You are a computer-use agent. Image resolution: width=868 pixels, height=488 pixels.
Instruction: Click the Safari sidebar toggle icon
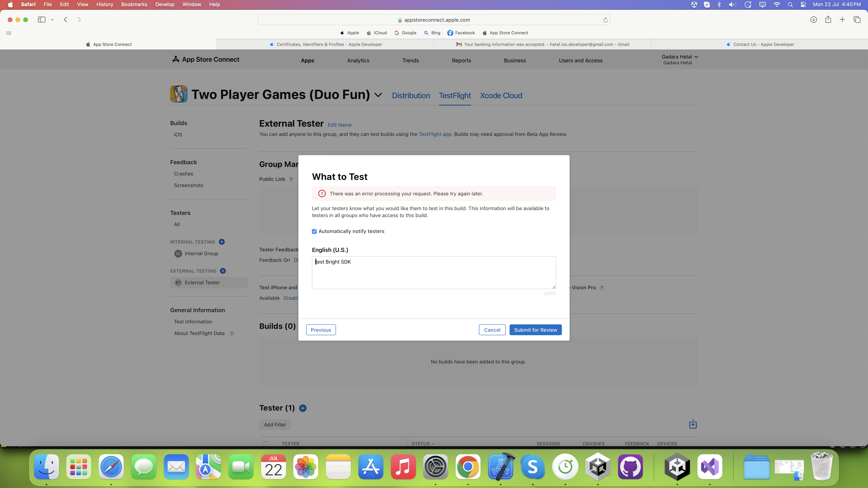click(42, 20)
